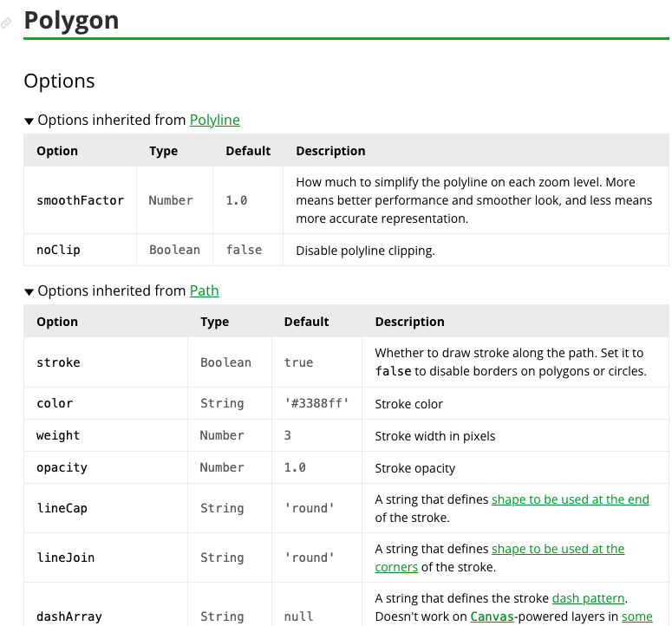Click the anchor link icon beside Polygon heading
The width and height of the screenshot is (672, 626).
(x=7, y=23)
